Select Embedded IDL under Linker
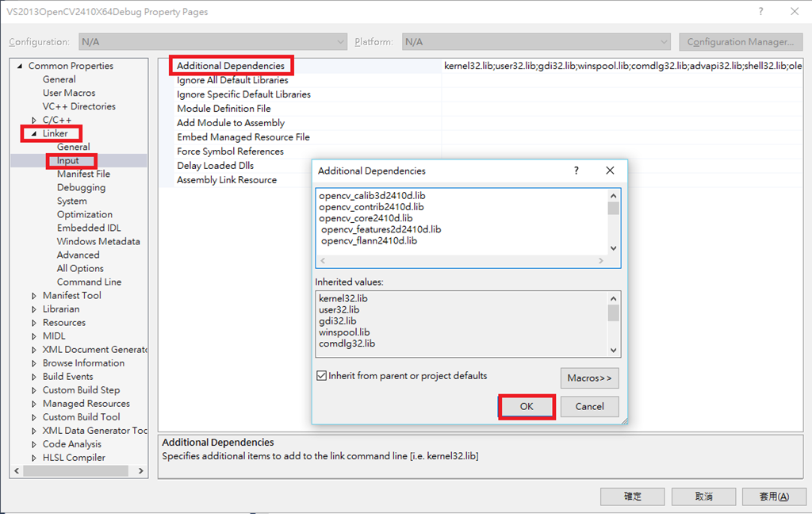This screenshot has height=514, width=812. [x=89, y=228]
